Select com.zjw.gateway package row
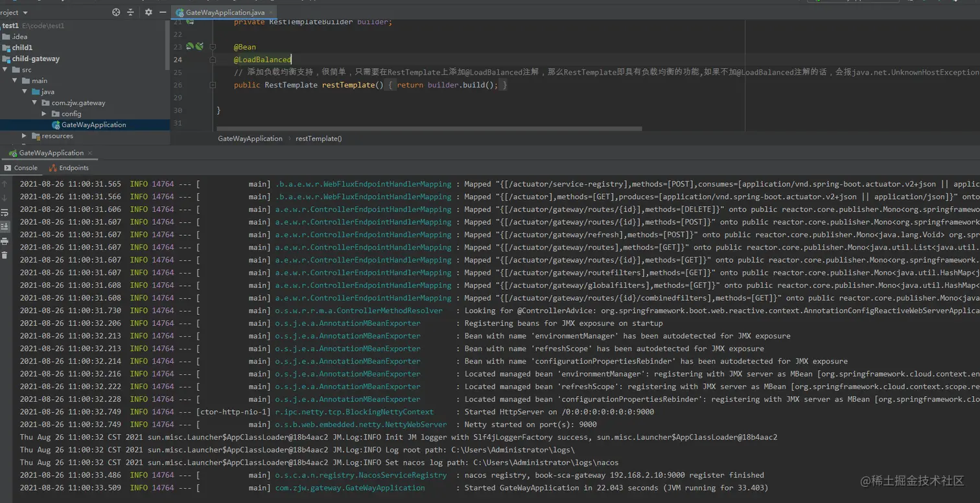 pyautogui.click(x=85, y=102)
